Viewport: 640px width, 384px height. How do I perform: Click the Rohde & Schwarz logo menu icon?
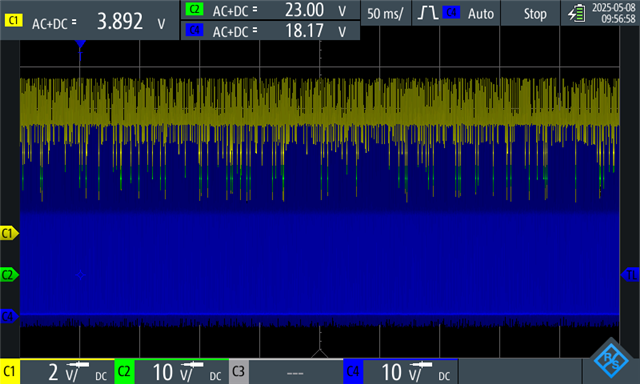pyautogui.click(x=611, y=360)
